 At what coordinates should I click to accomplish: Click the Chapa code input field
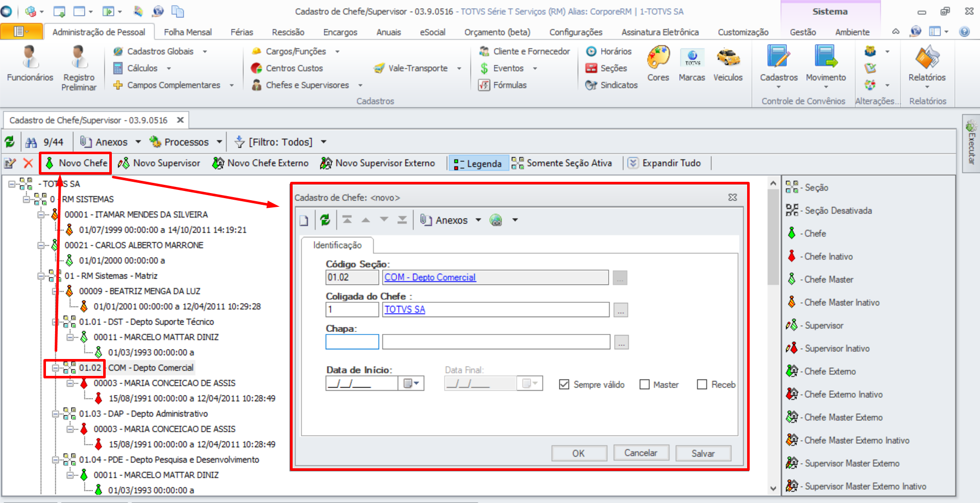pyautogui.click(x=352, y=342)
